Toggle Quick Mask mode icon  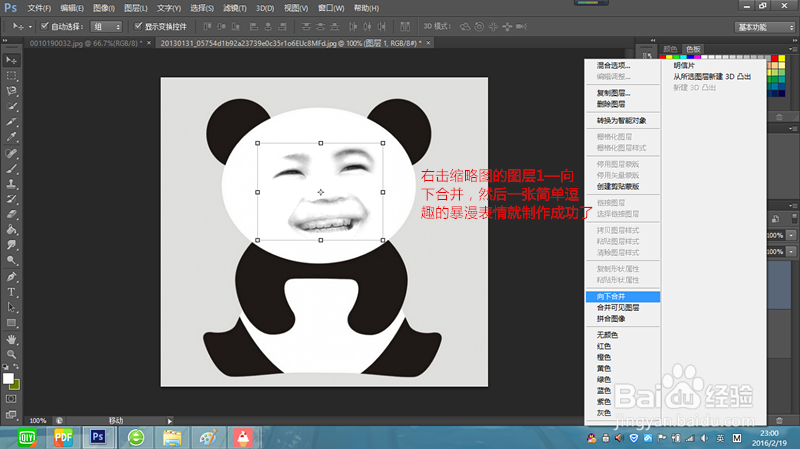[x=11, y=399]
